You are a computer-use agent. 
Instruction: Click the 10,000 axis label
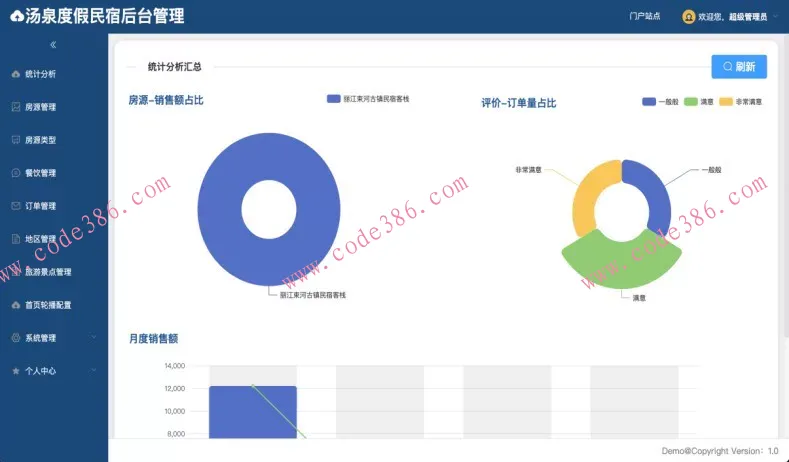(175, 411)
